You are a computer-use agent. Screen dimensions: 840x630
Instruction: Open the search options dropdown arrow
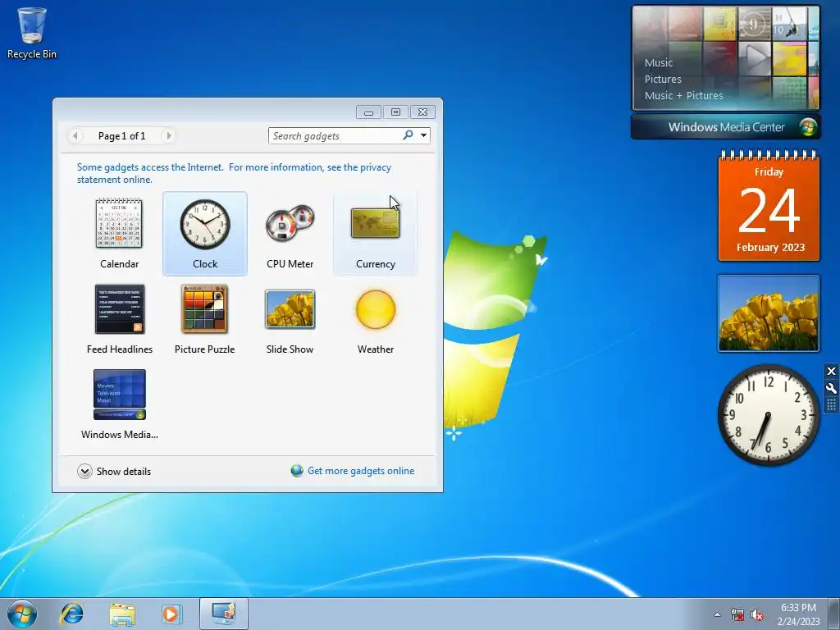(424, 135)
